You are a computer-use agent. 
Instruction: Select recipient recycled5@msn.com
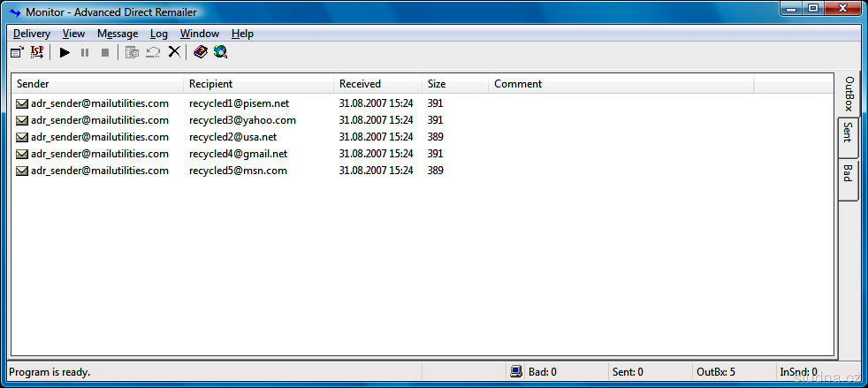click(x=238, y=171)
